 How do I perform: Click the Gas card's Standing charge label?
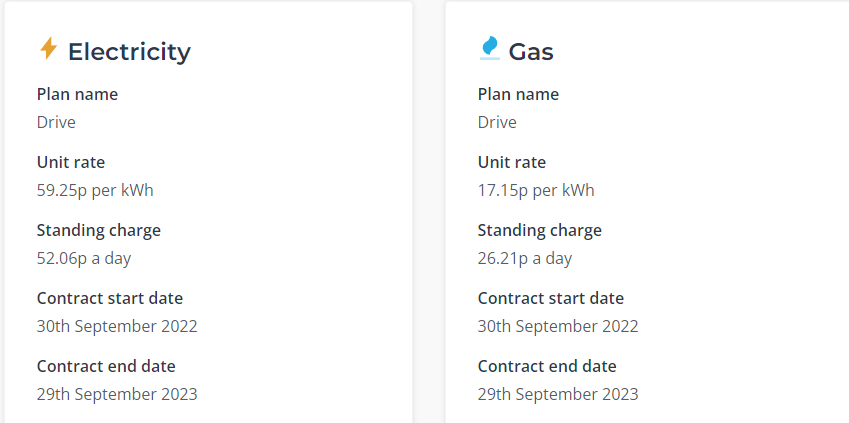[539, 231]
